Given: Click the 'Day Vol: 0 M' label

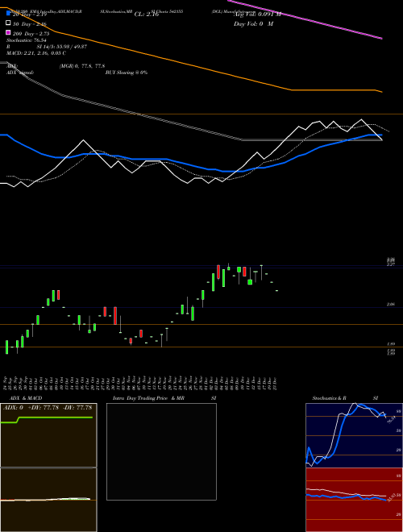Looking at the screenshot, I should [x=253, y=24].
